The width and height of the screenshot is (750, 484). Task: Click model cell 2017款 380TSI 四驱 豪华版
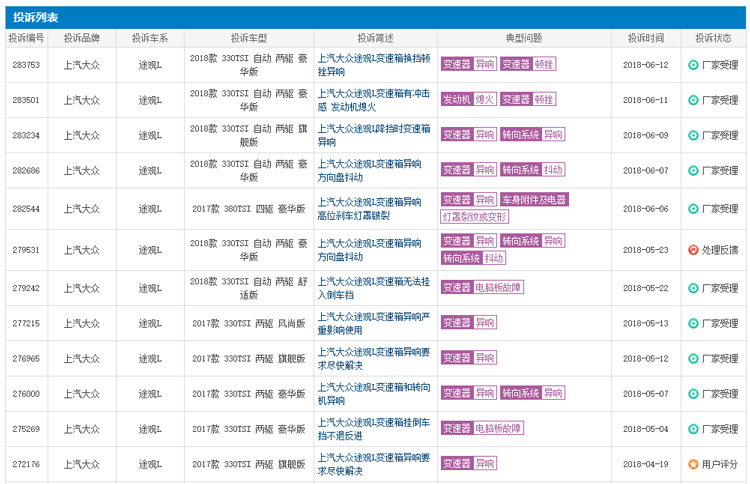[x=249, y=209]
